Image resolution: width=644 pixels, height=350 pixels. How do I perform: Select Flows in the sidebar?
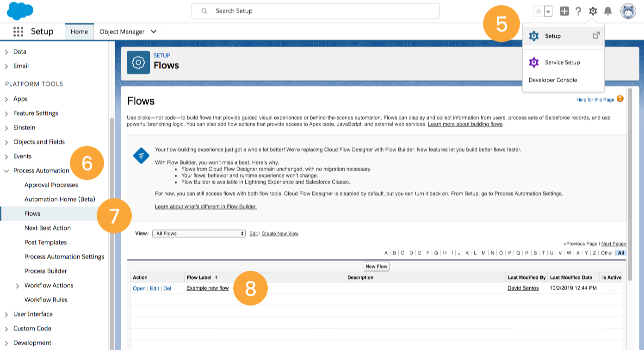pyautogui.click(x=32, y=214)
